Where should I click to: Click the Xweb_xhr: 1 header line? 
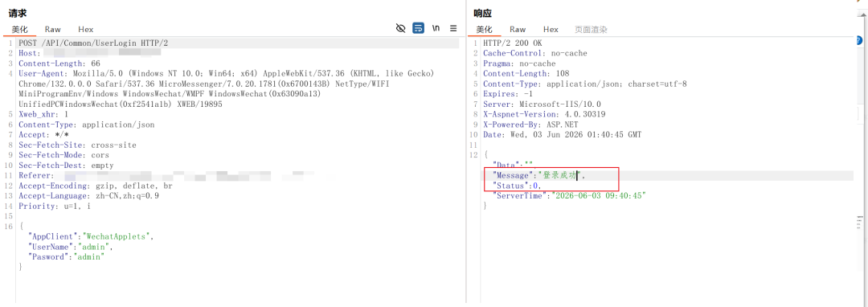[x=43, y=114]
